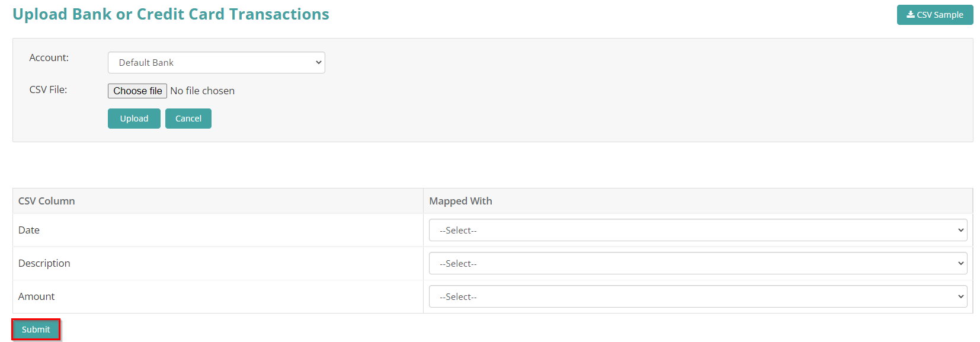Select the Description row label
Viewport: 980px width, 342px height.
pos(44,263)
